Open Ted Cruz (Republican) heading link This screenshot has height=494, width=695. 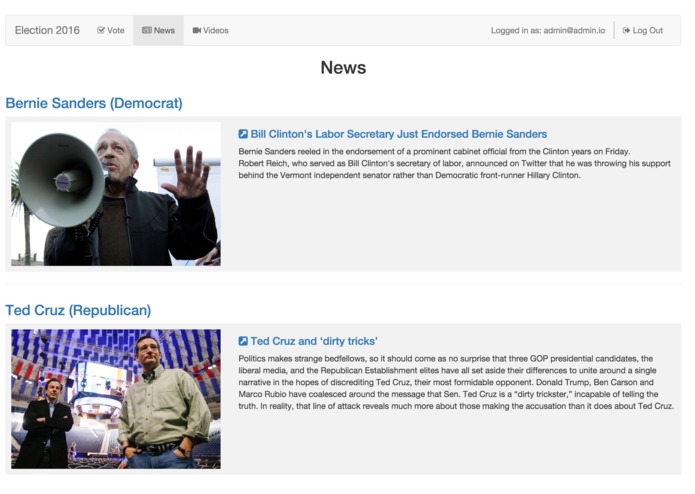coord(78,310)
